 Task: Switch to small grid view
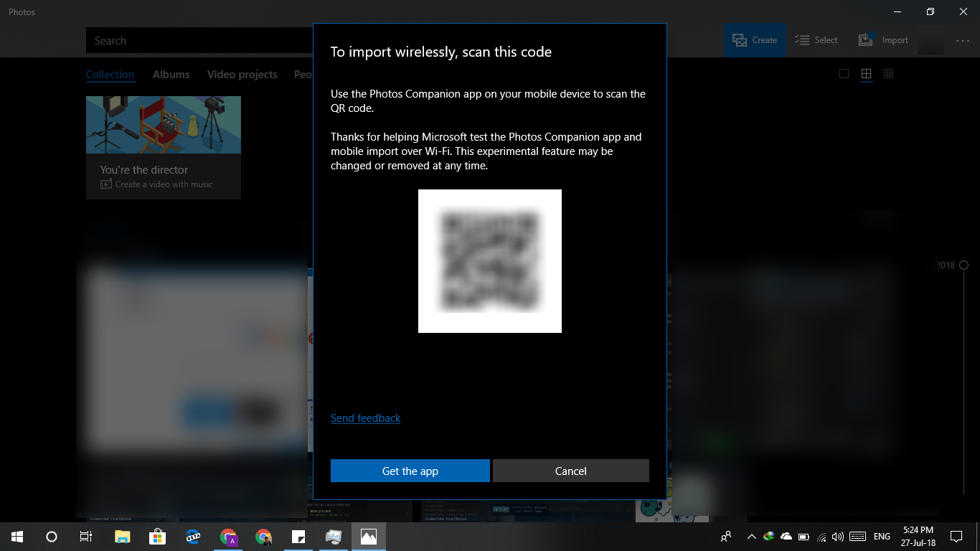888,74
